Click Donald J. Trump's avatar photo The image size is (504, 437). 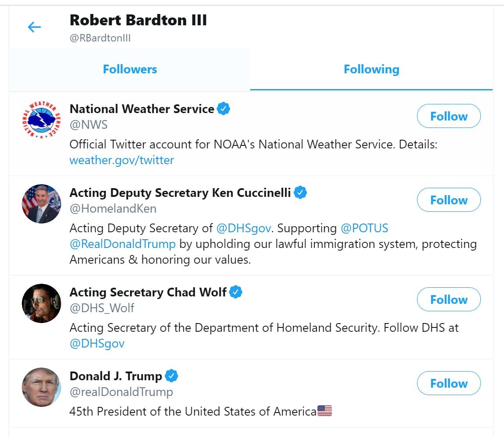[41, 387]
